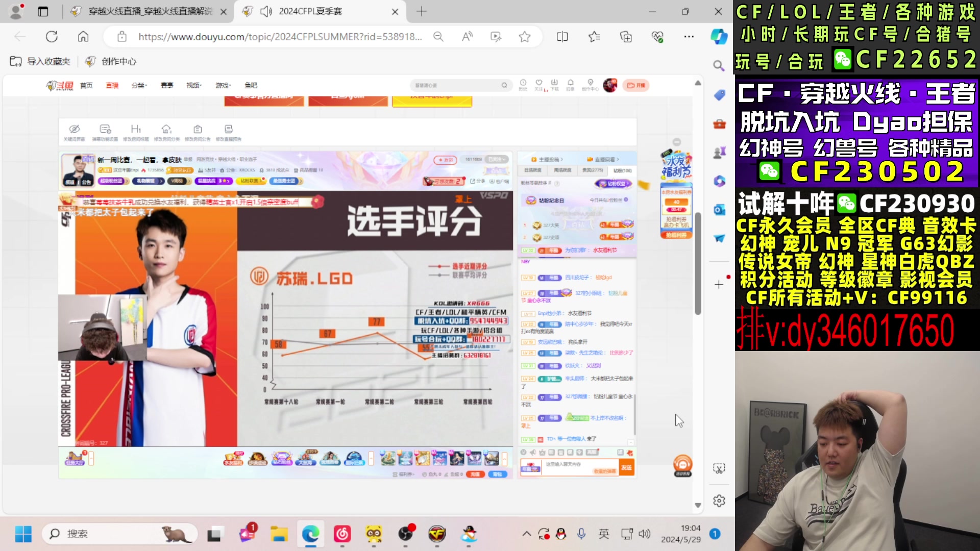The height and width of the screenshot is (551, 980).
Task: Add this page to favorites star
Action: coord(525,37)
